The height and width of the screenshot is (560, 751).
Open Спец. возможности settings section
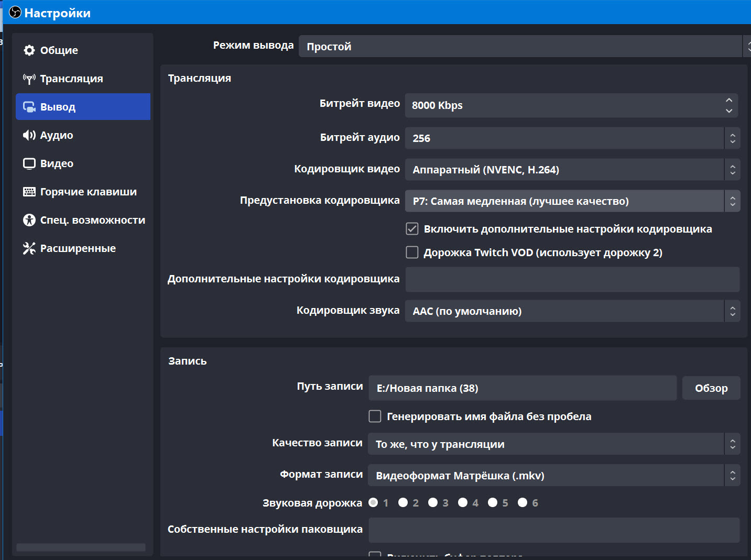83,220
